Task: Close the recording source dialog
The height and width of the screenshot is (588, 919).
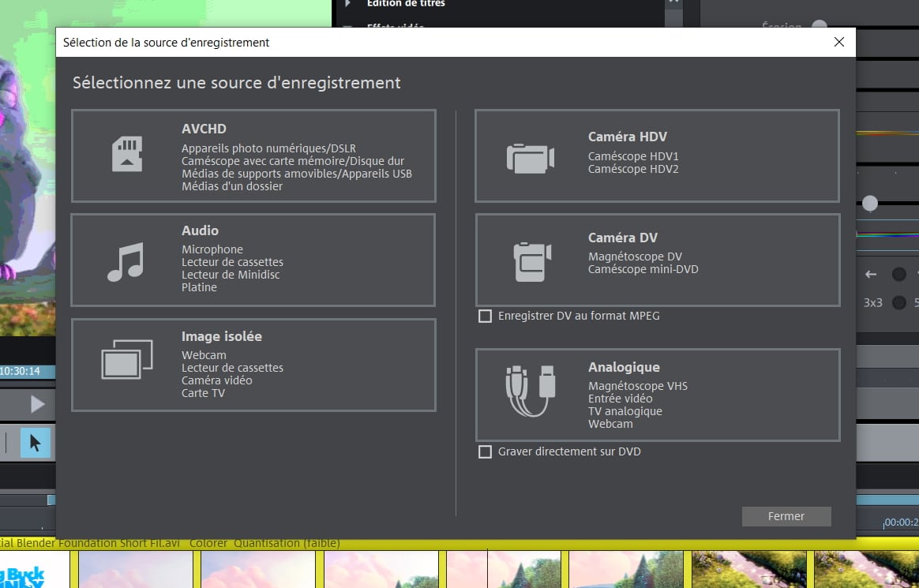Action: (x=838, y=42)
